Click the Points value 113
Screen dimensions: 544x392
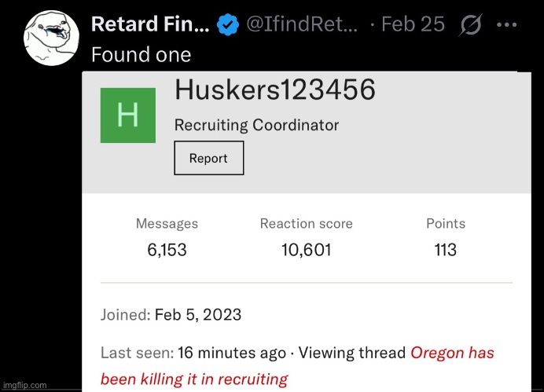(x=446, y=250)
